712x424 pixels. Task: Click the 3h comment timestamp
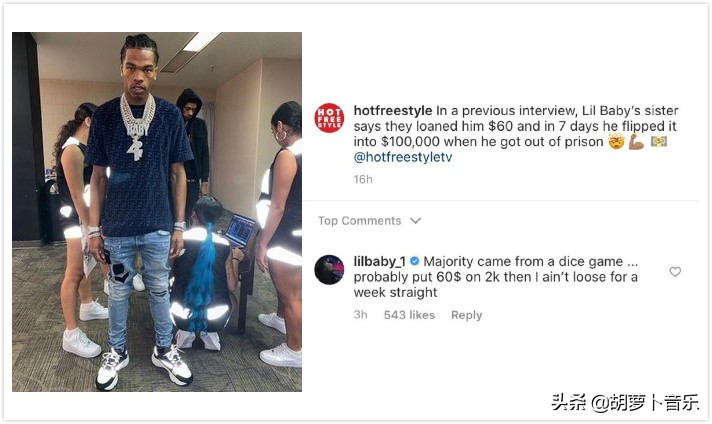tap(361, 315)
